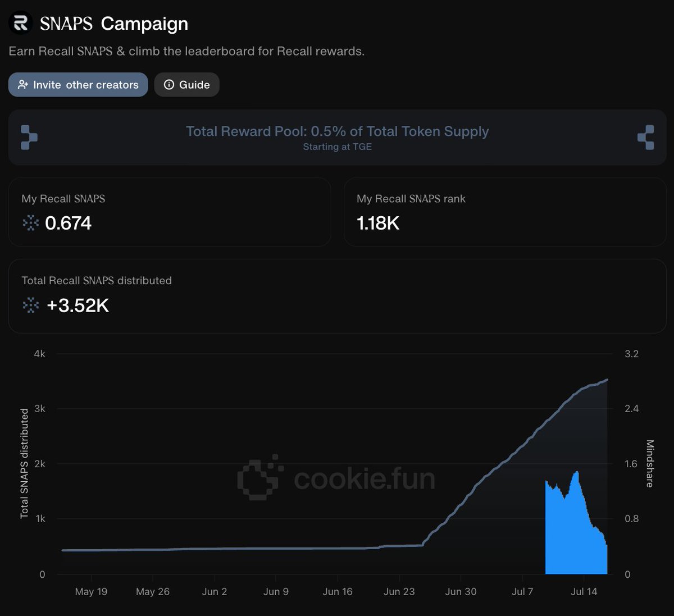Image resolution: width=674 pixels, height=616 pixels.
Task: Click the My Recall SNAPS rank label
Action: click(x=411, y=199)
